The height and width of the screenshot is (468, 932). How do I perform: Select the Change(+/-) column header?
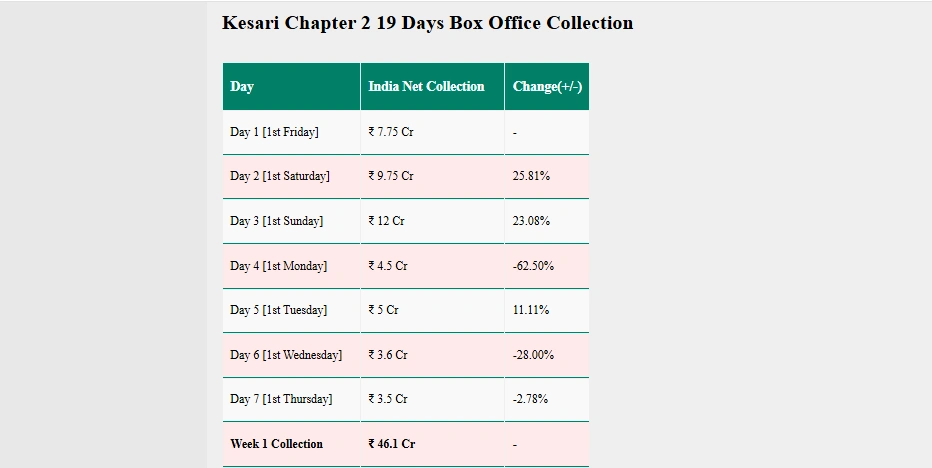point(547,86)
